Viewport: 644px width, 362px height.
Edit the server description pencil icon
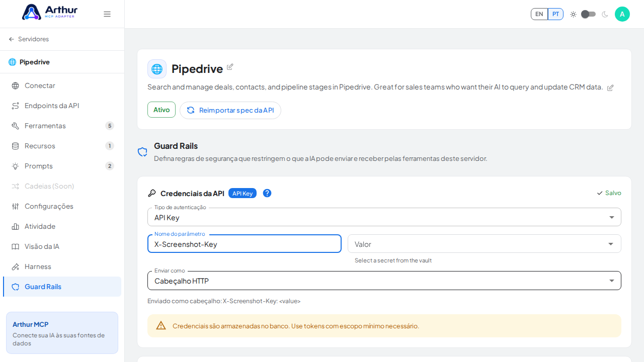coord(610,87)
